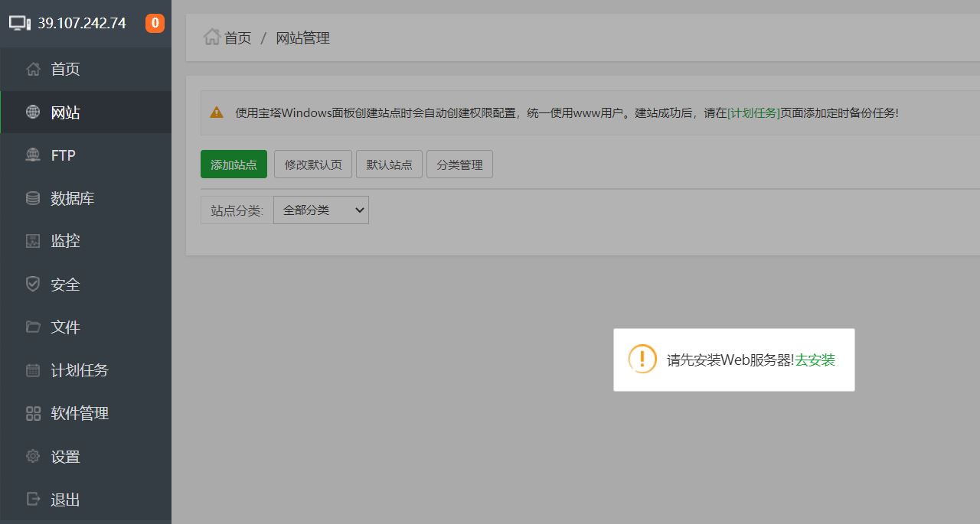The width and height of the screenshot is (980, 524).
Task: Click the green 添加站点 button
Action: (234, 164)
